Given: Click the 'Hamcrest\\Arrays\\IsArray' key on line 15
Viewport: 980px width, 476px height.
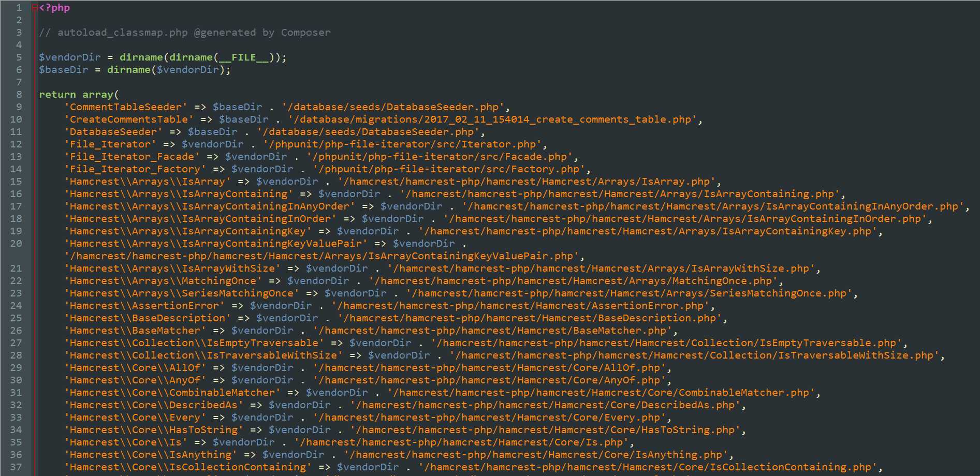Looking at the screenshot, I should (x=148, y=182).
